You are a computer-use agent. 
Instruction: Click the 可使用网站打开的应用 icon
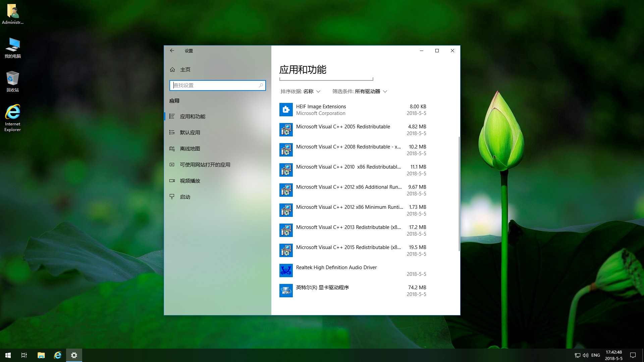[x=172, y=165]
